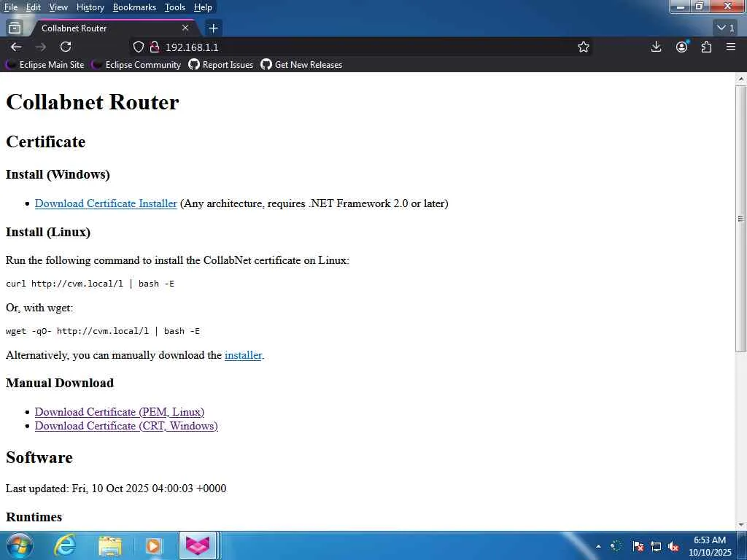Open the Extensions puzzle icon
The image size is (747, 560).
(x=706, y=47)
